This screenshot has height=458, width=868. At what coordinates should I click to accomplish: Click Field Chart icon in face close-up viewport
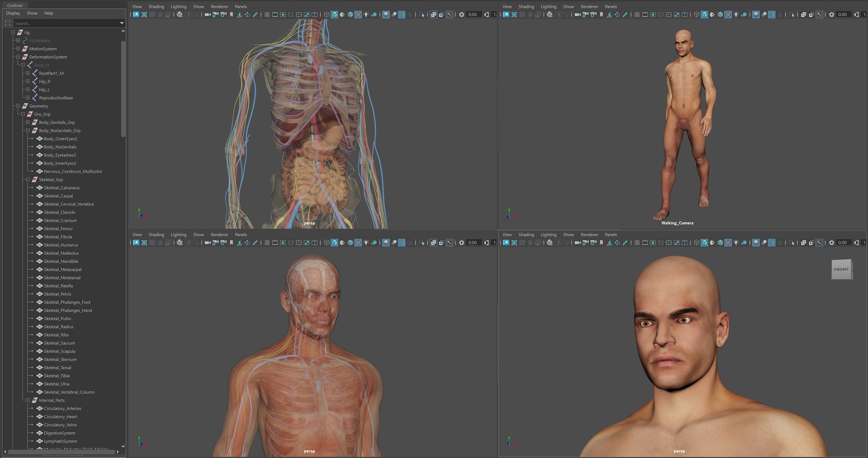click(x=669, y=243)
